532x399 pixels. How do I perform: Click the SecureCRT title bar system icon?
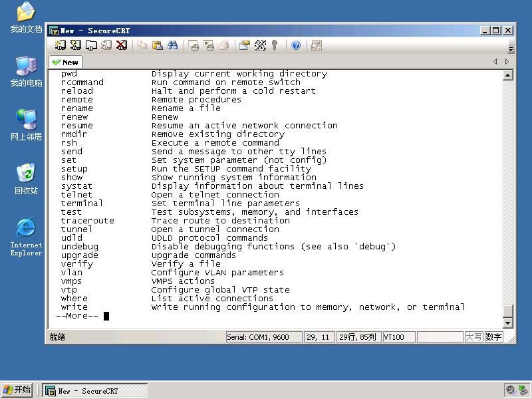[54, 31]
